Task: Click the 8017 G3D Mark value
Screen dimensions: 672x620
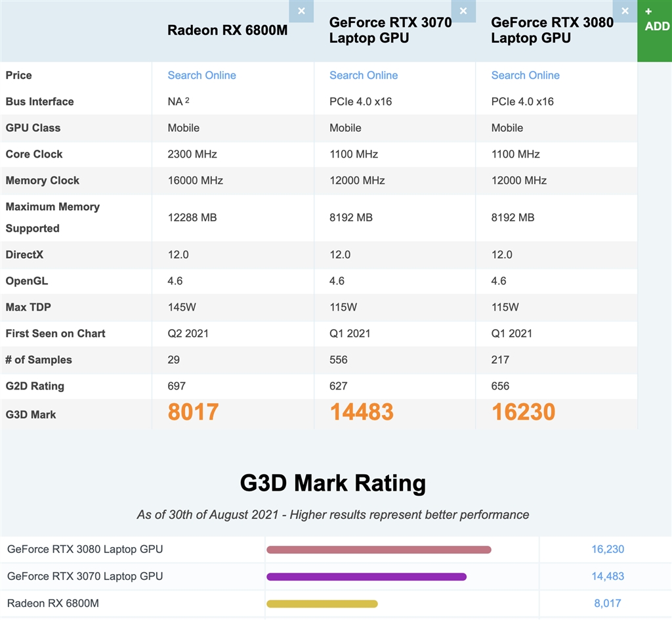Action: [x=193, y=412]
